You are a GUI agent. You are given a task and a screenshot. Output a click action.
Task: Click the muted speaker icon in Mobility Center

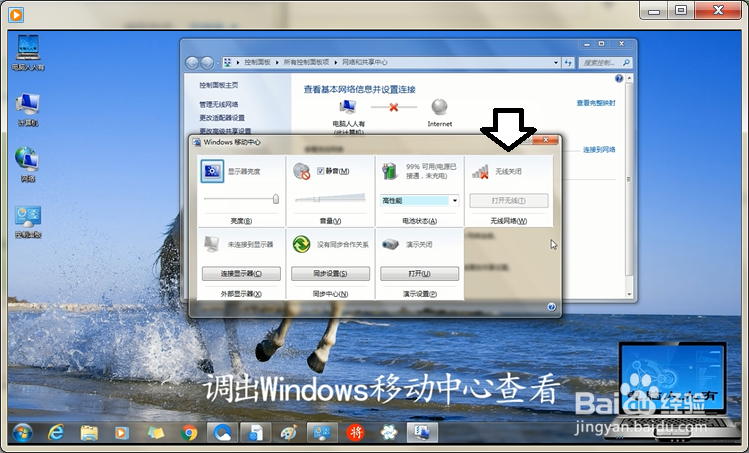pyautogui.click(x=301, y=171)
